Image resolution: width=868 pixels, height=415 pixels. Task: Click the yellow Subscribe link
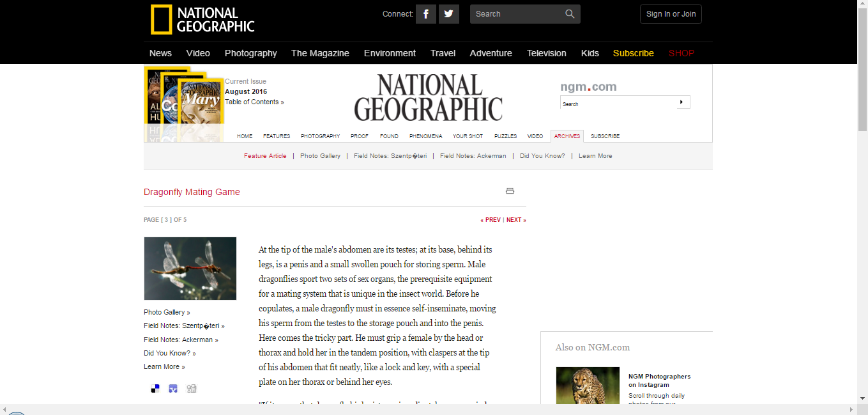633,53
